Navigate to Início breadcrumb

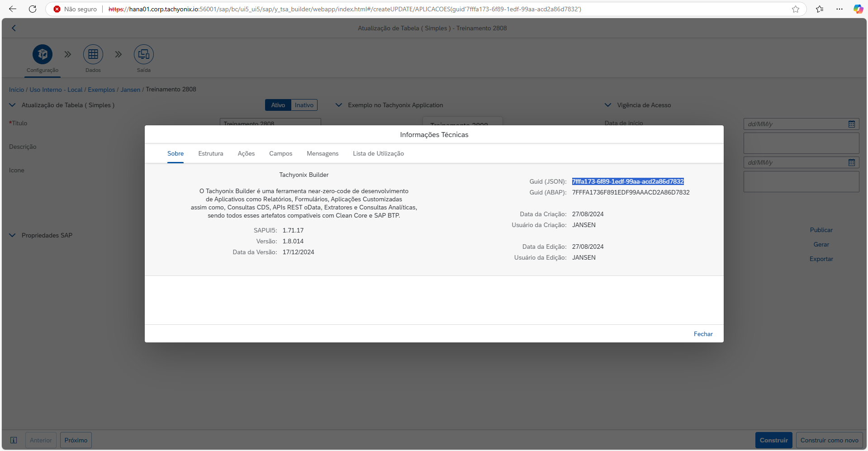[16, 90]
